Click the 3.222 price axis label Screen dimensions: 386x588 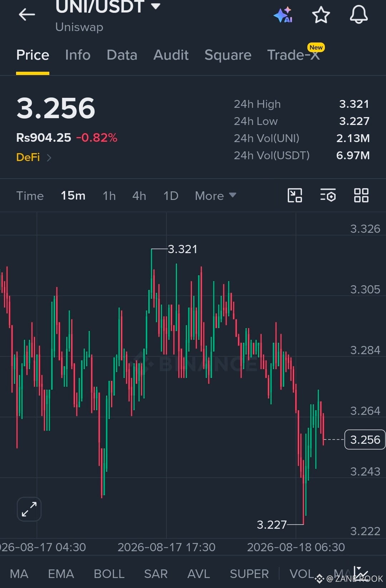point(365,531)
